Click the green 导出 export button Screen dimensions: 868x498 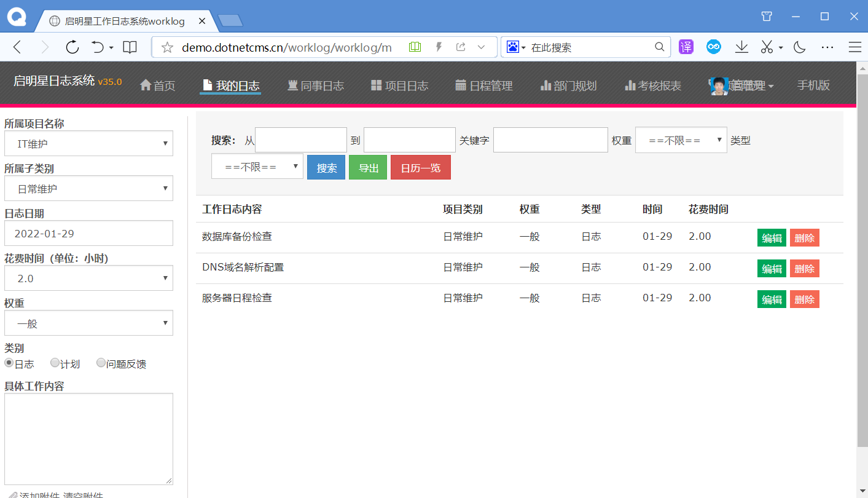click(x=368, y=167)
